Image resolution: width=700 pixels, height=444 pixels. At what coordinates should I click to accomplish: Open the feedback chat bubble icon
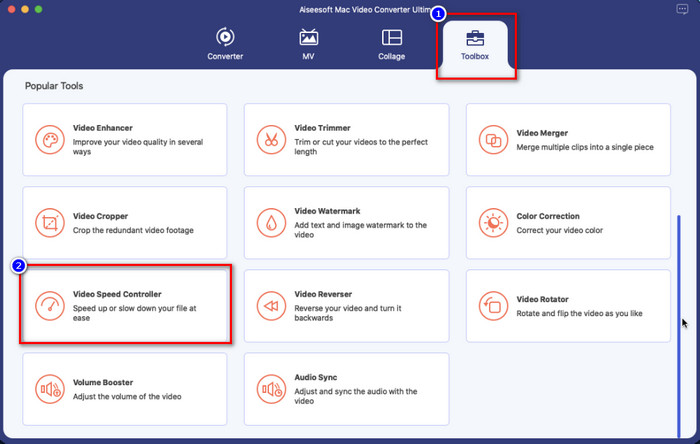[x=682, y=9]
